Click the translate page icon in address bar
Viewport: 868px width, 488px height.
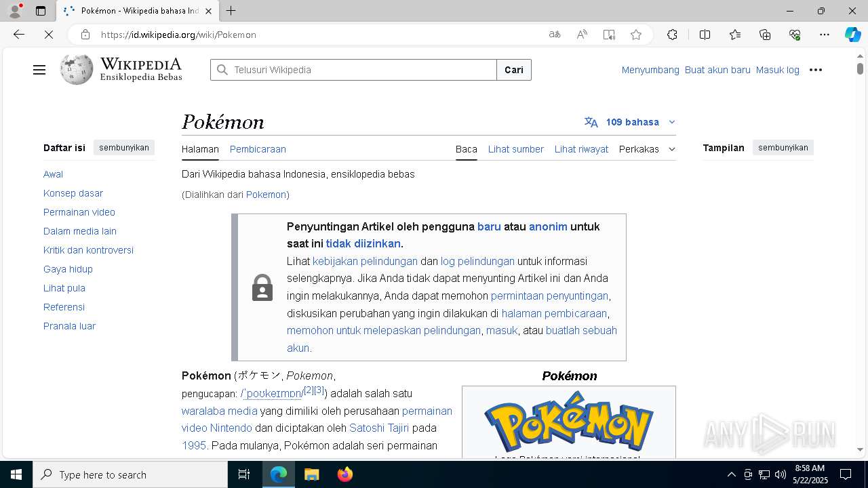coord(555,35)
